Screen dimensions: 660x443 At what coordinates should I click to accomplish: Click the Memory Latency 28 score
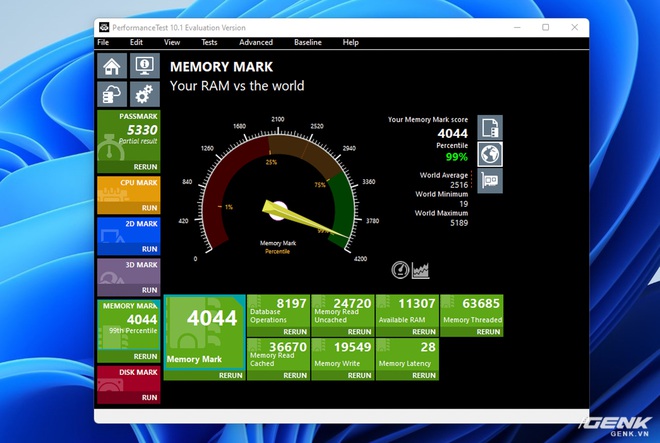pyautogui.click(x=428, y=347)
